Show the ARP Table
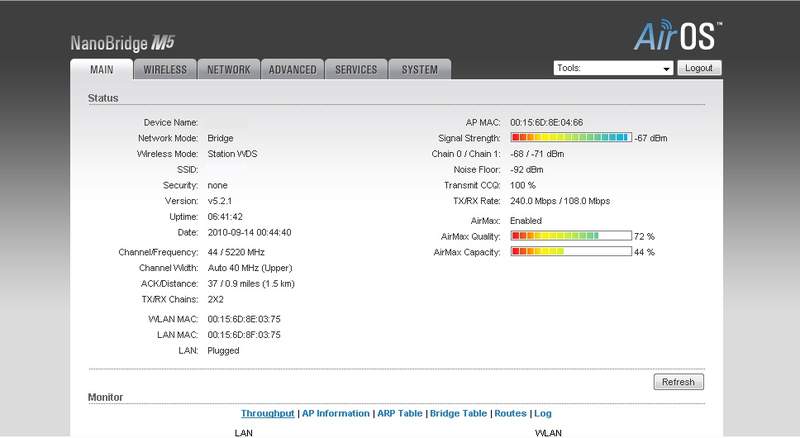 click(x=399, y=413)
